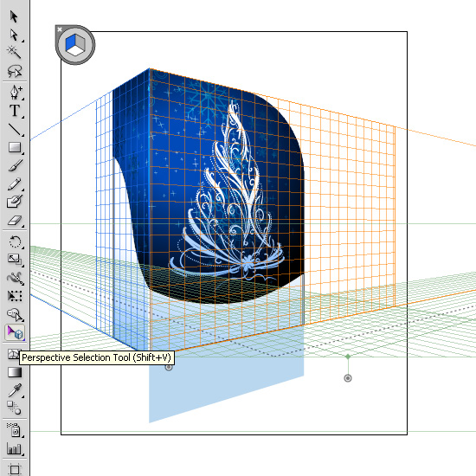Choose the Rectangle tool
Screen dimensions: 476x476
pos(14,147)
